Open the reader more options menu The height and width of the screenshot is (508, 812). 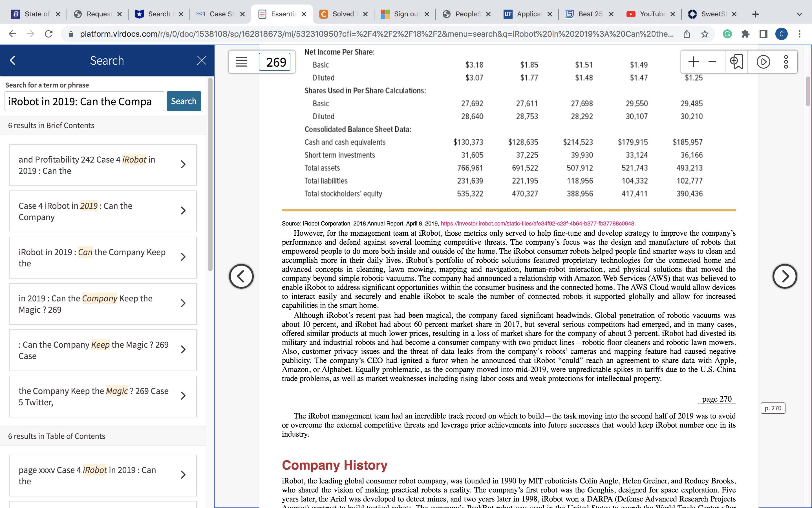tap(786, 62)
